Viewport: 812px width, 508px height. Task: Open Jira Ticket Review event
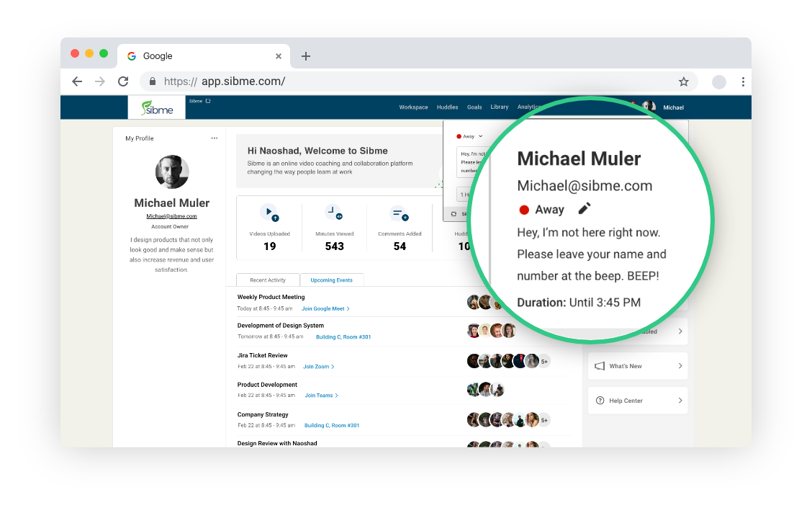262,356
